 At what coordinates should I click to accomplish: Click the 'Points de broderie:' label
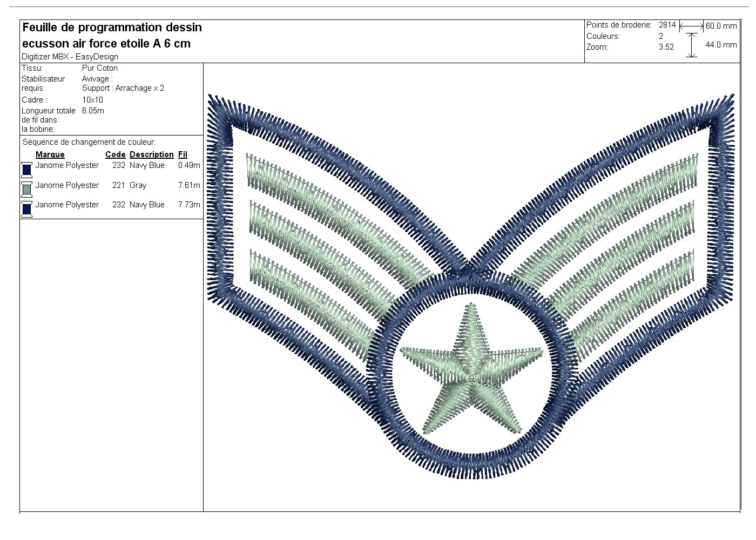(619, 25)
